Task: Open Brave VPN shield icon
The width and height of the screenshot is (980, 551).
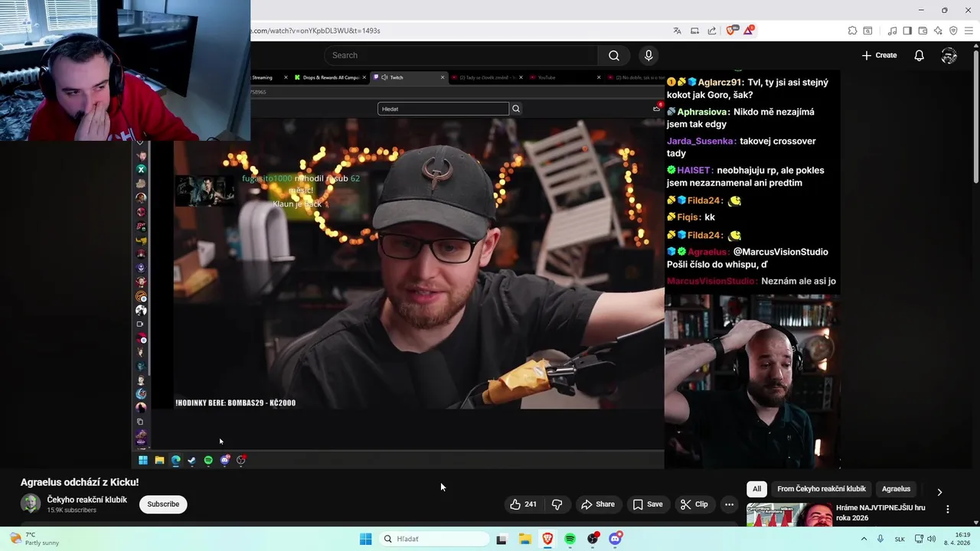Action: 953,31
